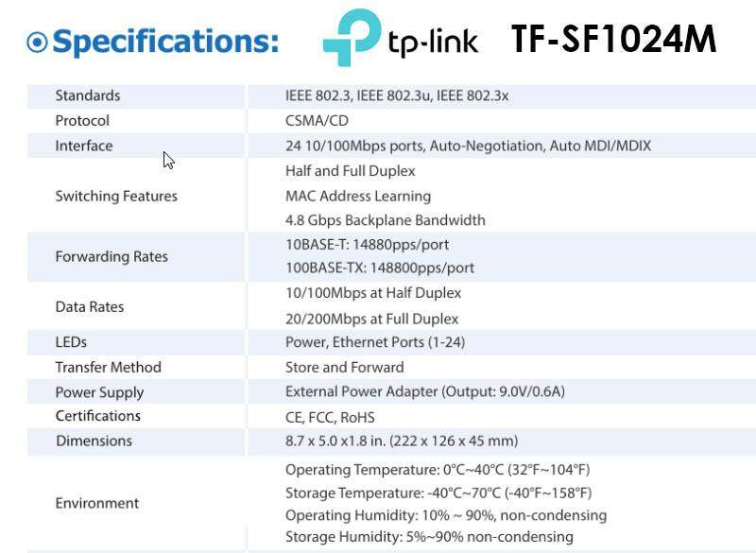Viewport: 756px width, 553px height.
Task: Click the Store and Forward value
Action: pos(345,367)
